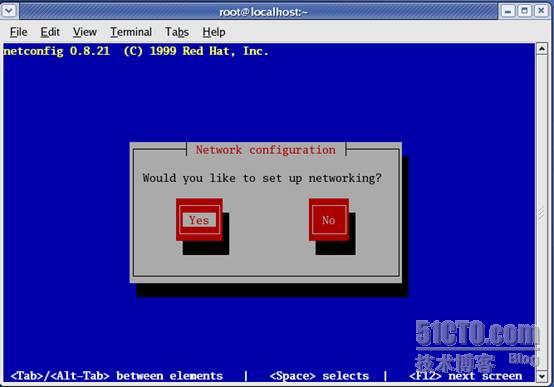Click the '<F12> next screen' hint
The image size is (554, 387).
tap(466, 376)
